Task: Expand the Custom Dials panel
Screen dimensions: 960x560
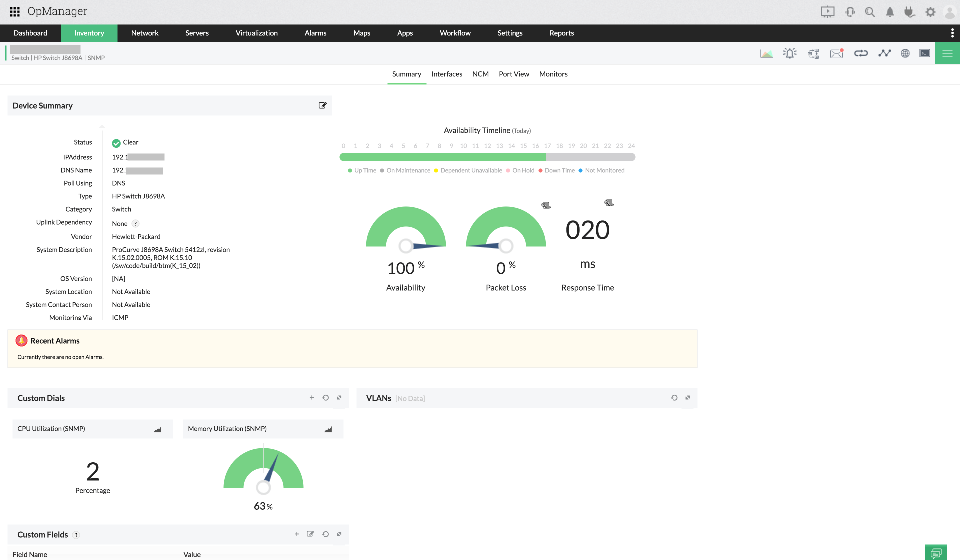Action: [339, 398]
